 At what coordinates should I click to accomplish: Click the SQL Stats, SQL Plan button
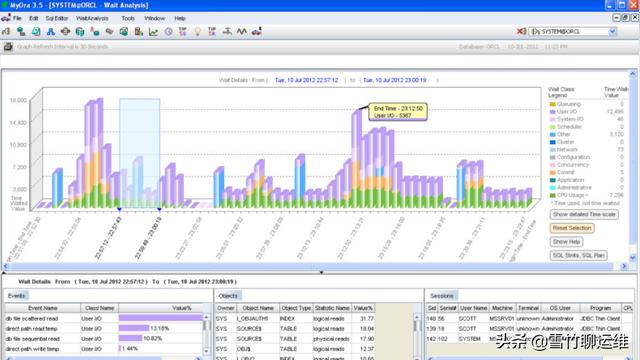pos(578,256)
